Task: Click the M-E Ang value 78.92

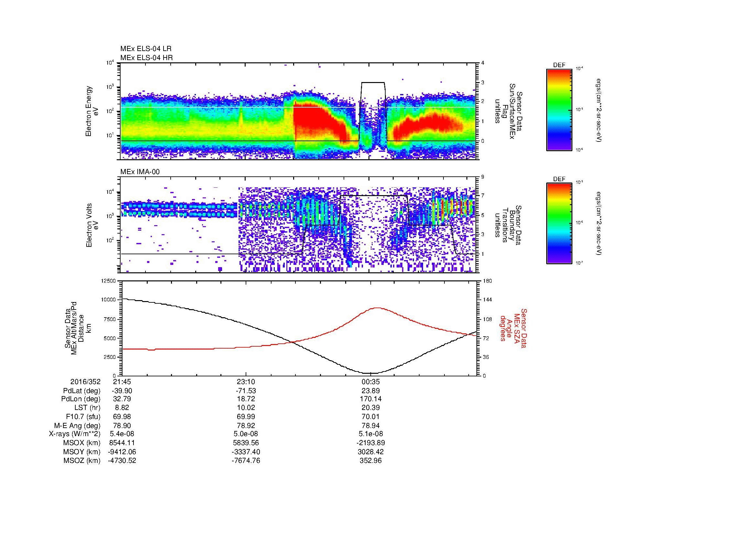Action: (246, 425)
